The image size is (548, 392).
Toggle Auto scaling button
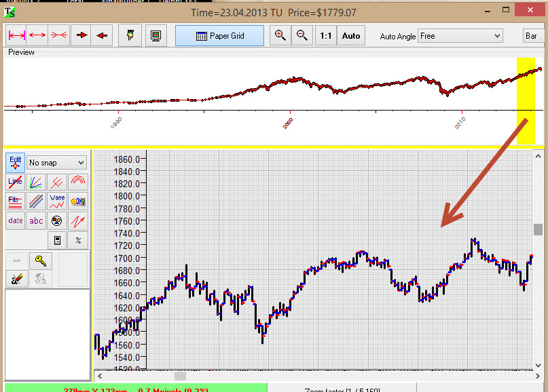coord(351,36)
